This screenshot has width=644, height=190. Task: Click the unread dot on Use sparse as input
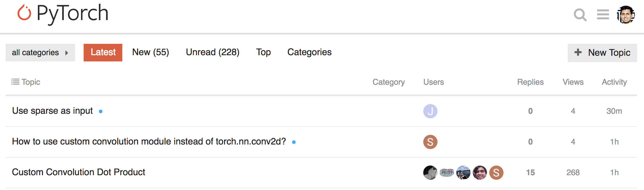(100, 111)
